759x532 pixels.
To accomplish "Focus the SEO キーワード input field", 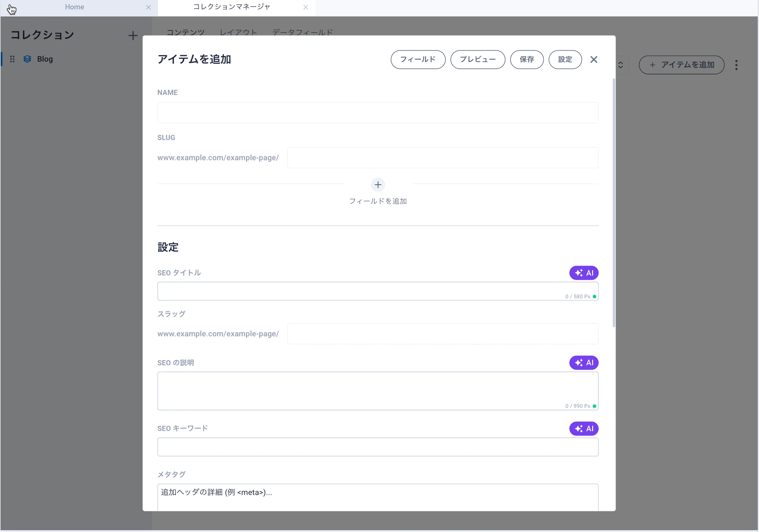I will pos(378,447).
